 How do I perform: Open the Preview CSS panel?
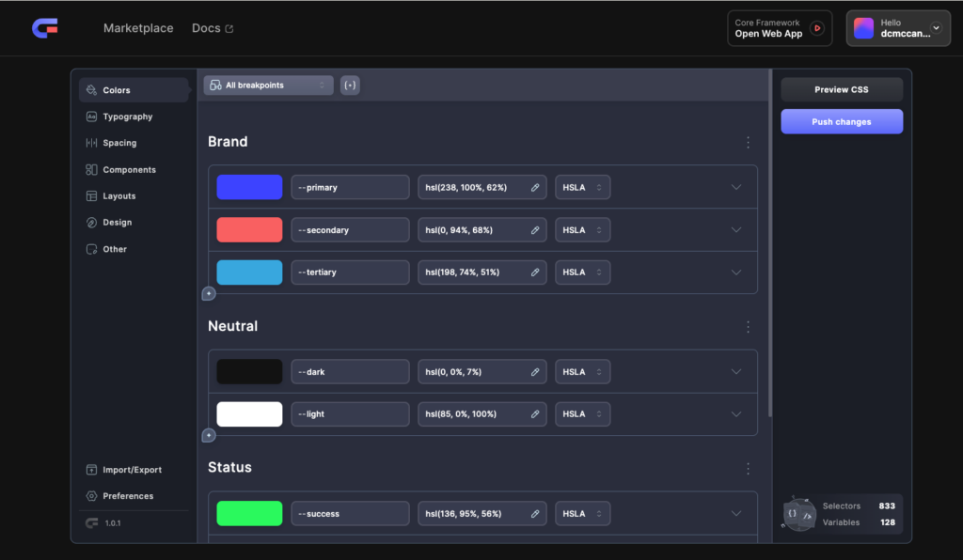[x=841, y=88]
